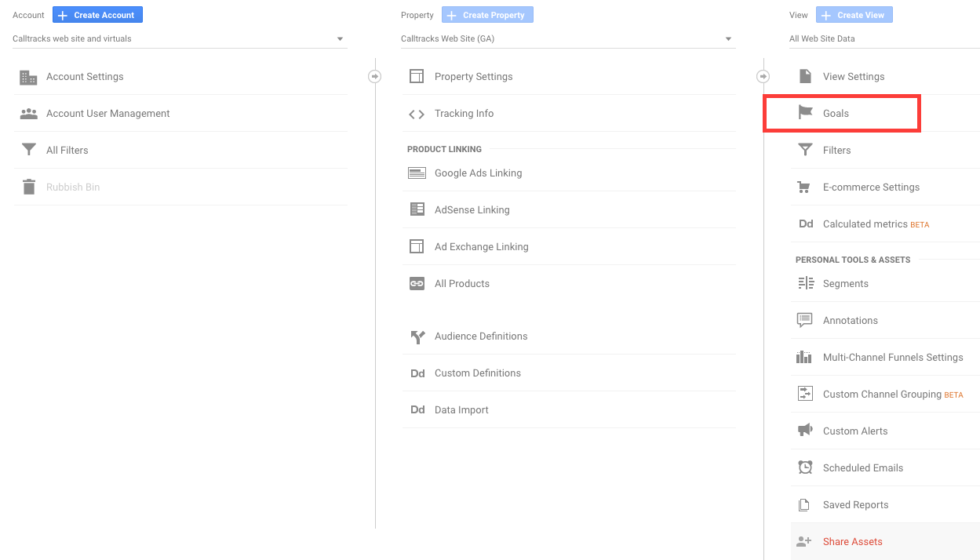980x560 pixels.
Task: Open the Calltracks Web Site (GA) property dropdown
Action: [568, 38]
